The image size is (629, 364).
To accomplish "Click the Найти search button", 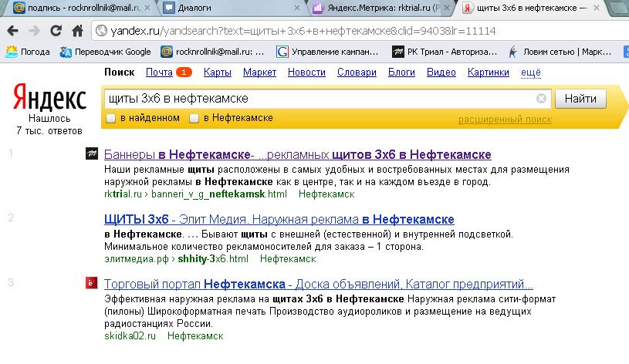I will click(580, 99).
